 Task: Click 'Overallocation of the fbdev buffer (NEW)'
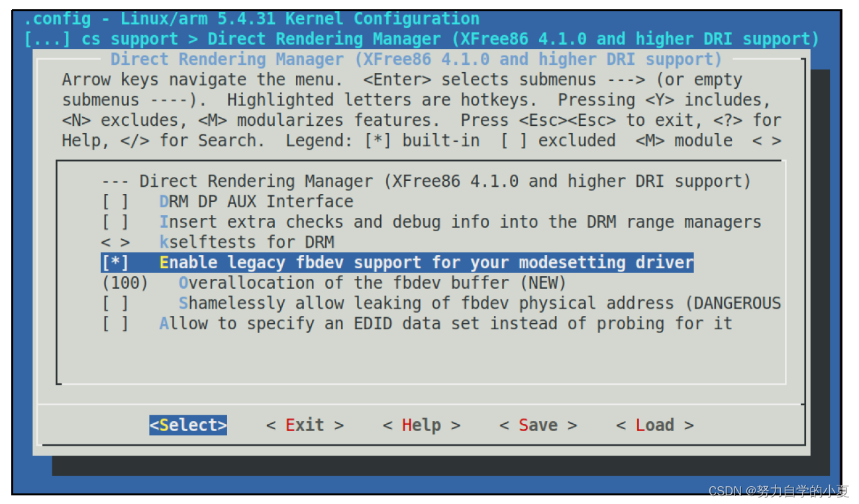[x=372, y=283]
